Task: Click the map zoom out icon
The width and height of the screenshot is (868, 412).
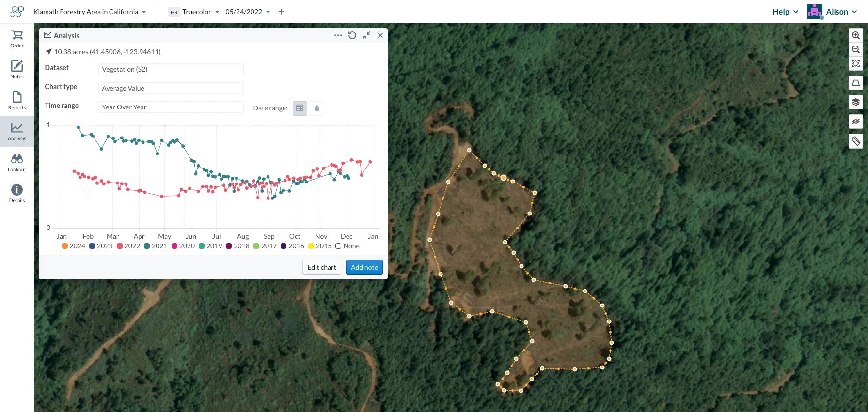Action: coord(856,49)
